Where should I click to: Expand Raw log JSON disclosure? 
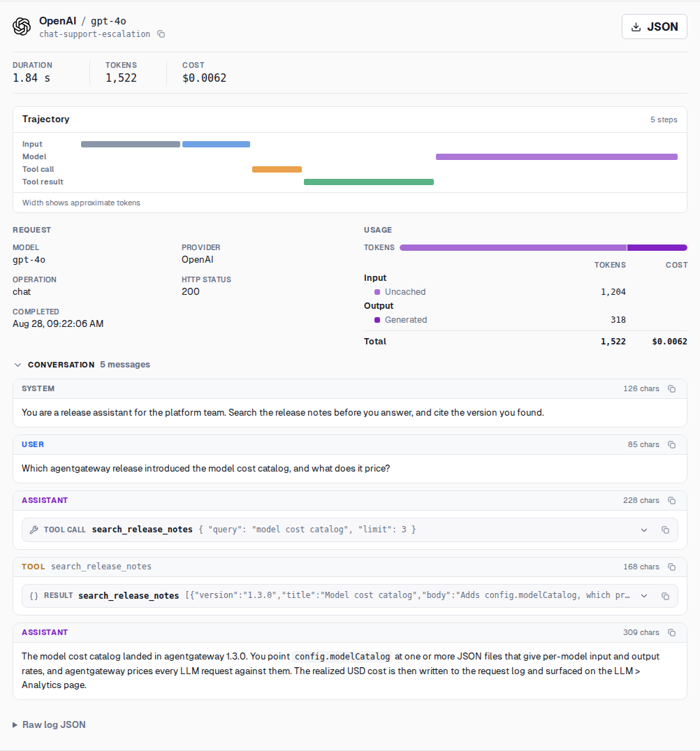click(x=50, y=724)
